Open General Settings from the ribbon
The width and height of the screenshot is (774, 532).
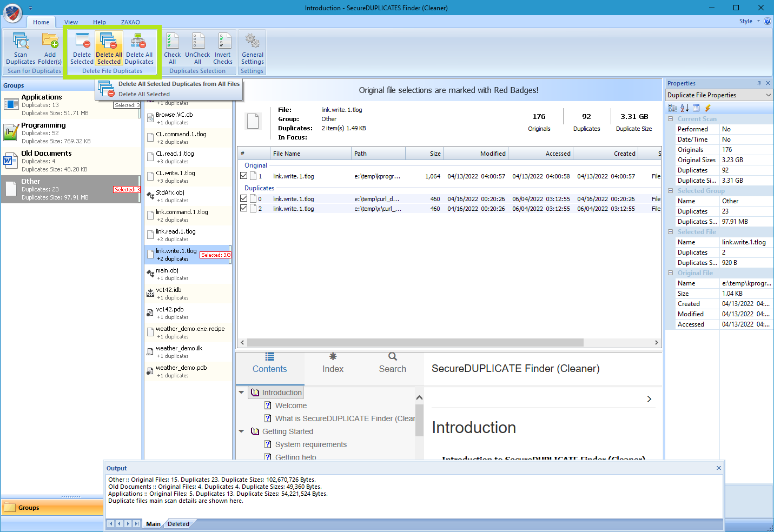coord(253,48)
